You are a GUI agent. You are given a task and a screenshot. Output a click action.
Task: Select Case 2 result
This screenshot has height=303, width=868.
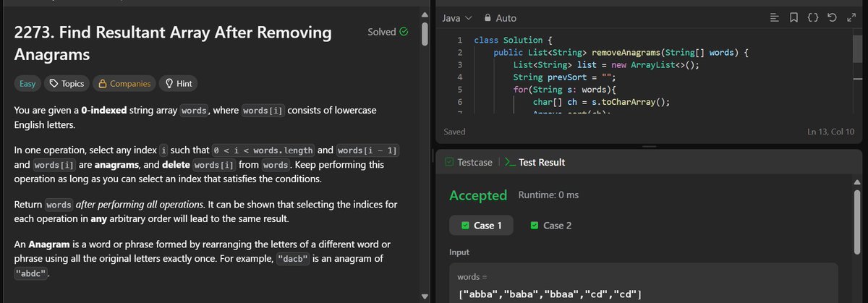click(x=551, y=226)
